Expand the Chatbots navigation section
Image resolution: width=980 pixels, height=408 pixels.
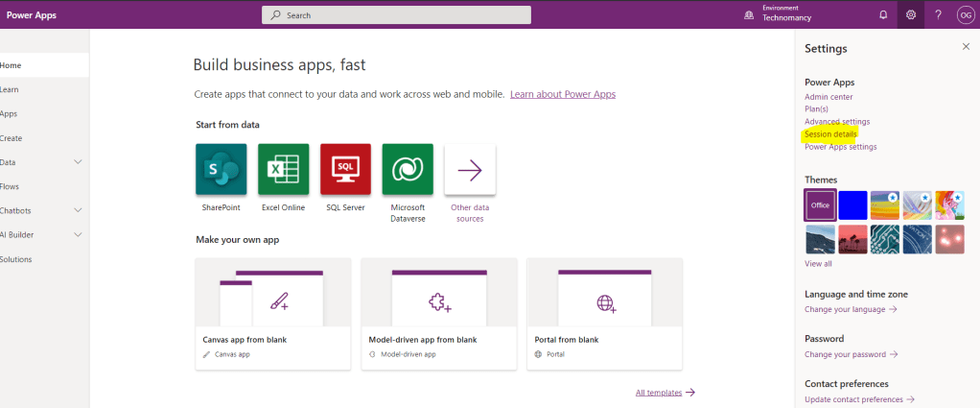[79, 210]
